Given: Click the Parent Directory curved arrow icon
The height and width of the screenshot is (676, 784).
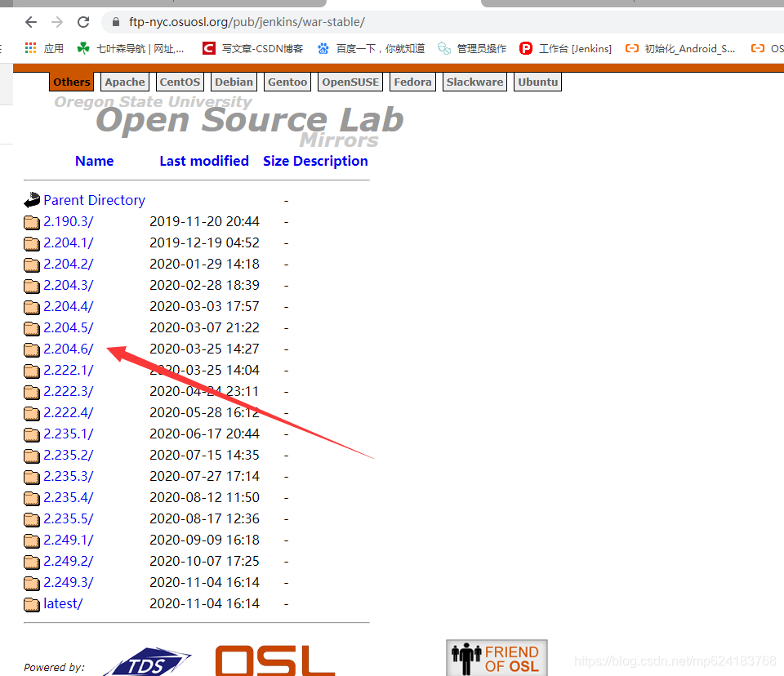Looking at the screenshot, I should tap(32, 199).
